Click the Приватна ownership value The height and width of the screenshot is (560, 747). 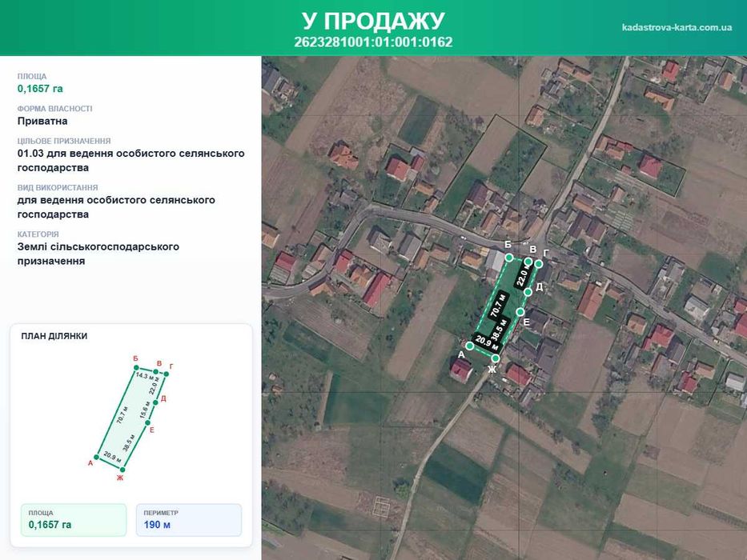tap(42, 121)
